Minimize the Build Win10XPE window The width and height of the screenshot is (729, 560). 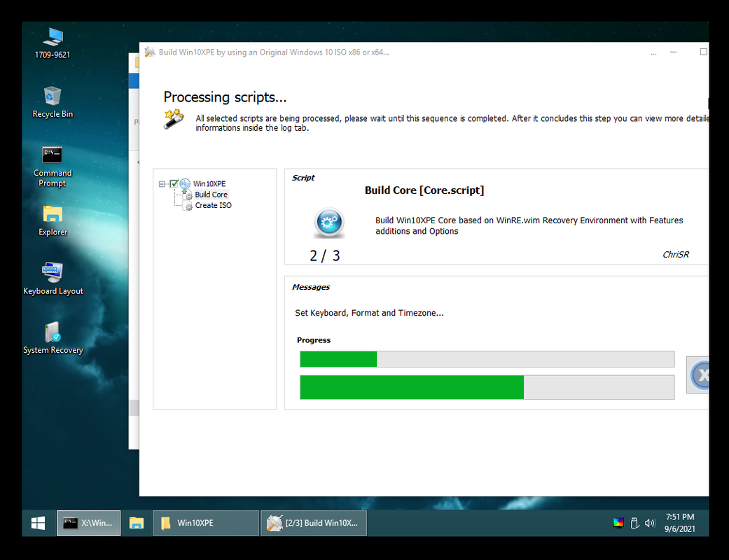673,52
